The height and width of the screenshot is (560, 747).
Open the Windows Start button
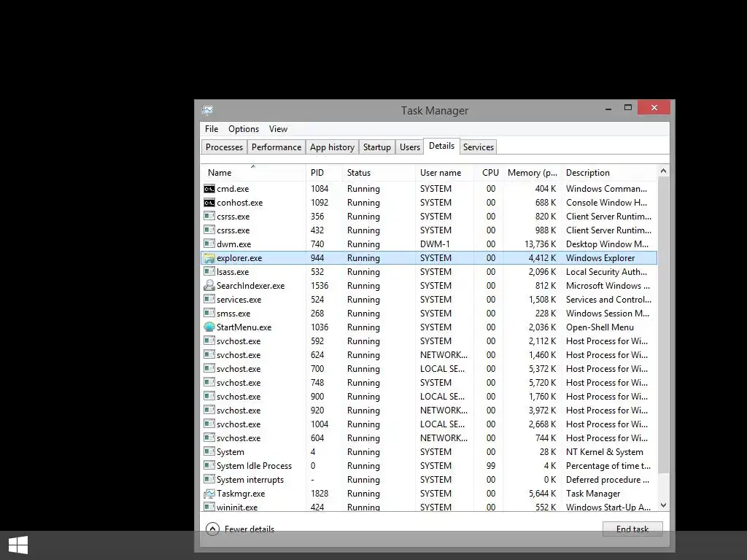click(x=18, y=545)
